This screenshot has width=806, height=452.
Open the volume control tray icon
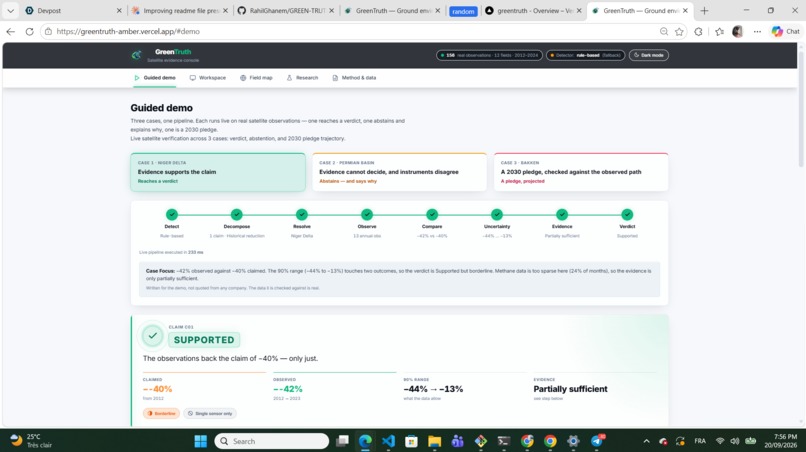coord(735,441)
